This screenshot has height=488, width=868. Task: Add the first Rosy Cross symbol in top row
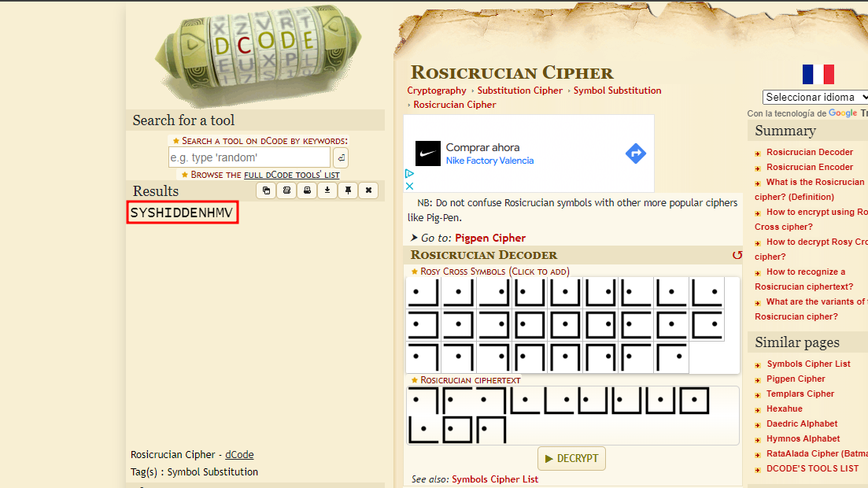[423, 292]
